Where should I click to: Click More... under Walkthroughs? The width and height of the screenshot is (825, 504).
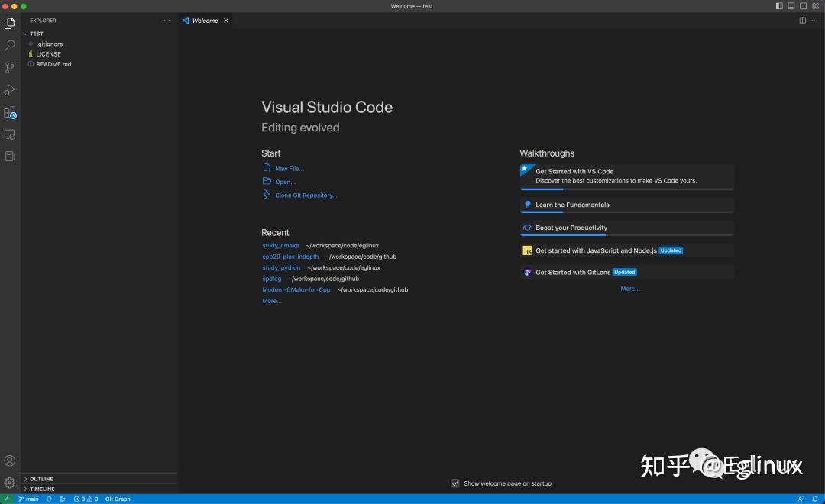[x=629, y=289]
